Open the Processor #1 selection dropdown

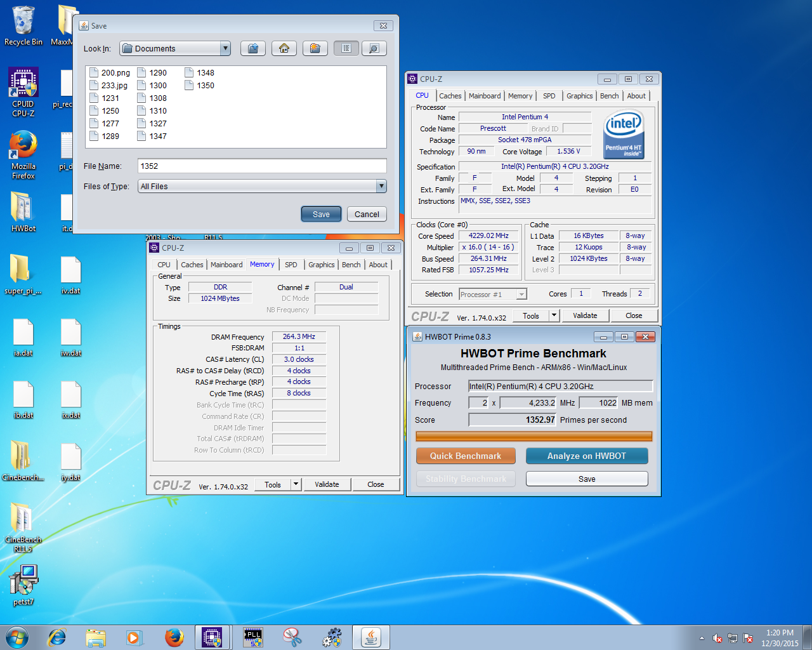click(493, 294)
